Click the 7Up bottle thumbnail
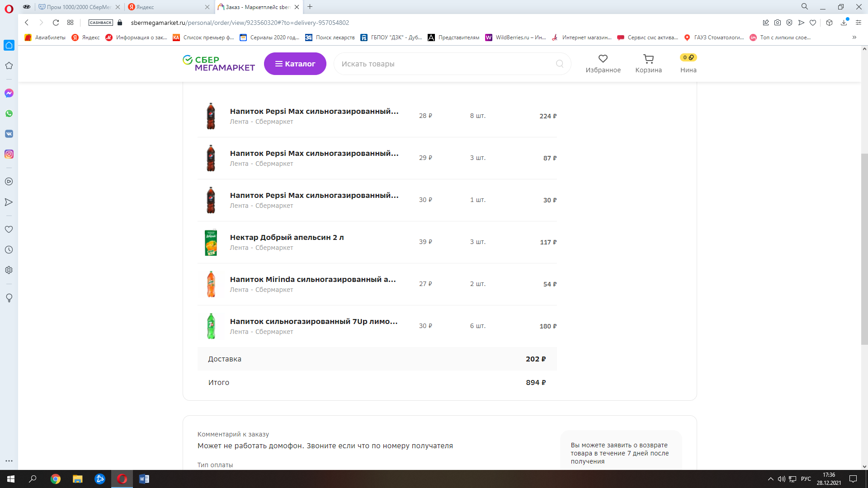868x488 pixels. coord(211,326)
